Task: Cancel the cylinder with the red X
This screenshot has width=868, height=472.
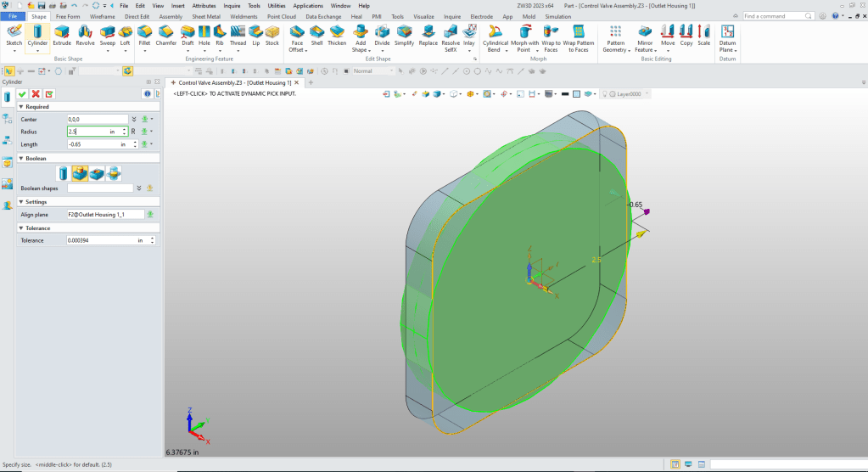Action: coord(36,93)
